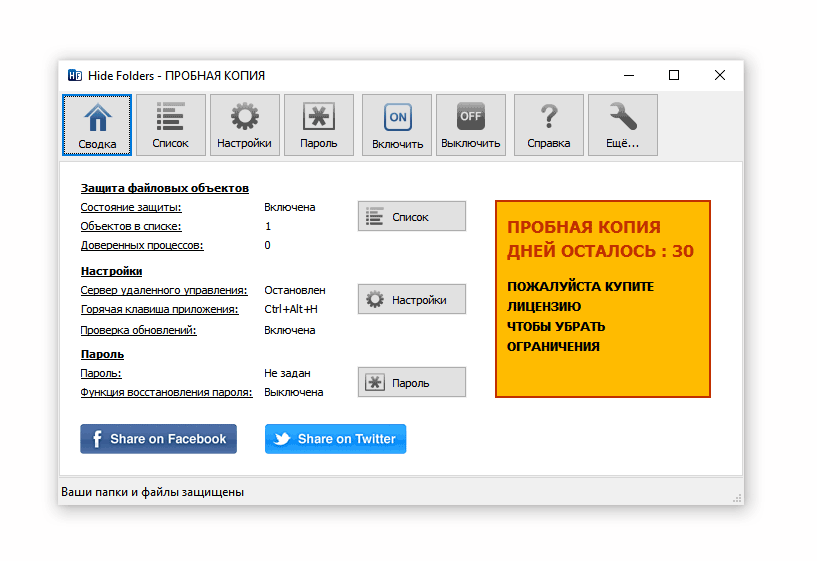The width and height of the screenshot is (817, 561).
Task: Select the Доверенных процессов link
Action: 141,245
